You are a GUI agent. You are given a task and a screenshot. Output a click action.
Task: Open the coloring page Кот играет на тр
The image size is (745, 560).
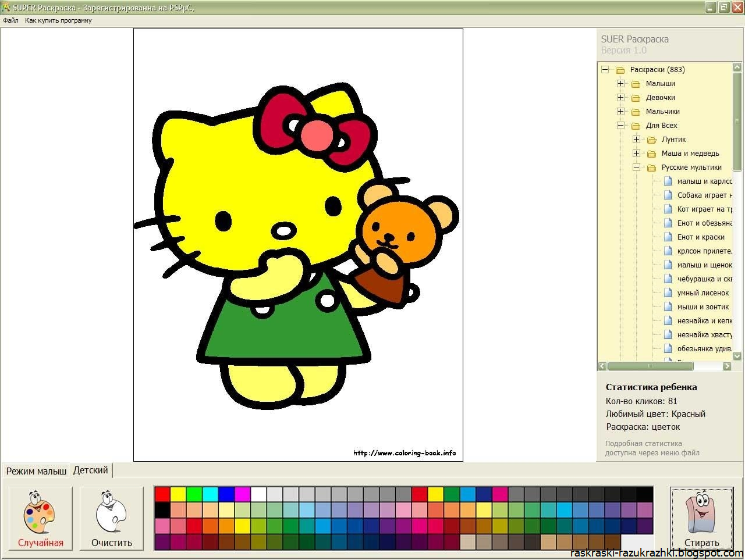(704, 209)
